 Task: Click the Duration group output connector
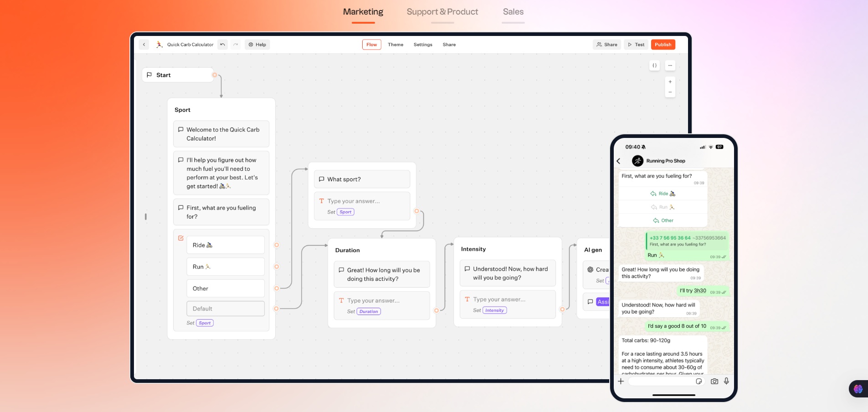(437, 311)
